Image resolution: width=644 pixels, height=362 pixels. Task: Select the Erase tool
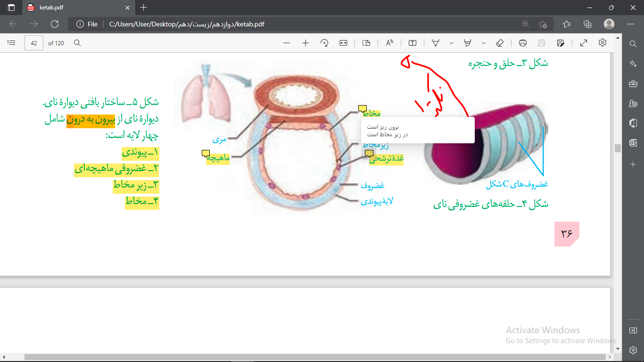pos(500,43)
